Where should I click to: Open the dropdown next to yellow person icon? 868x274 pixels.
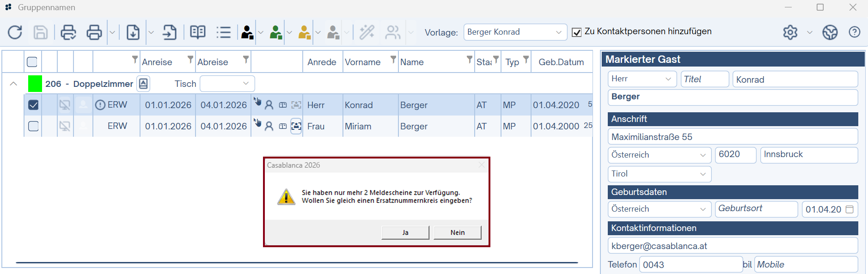[x=318, y=32]
